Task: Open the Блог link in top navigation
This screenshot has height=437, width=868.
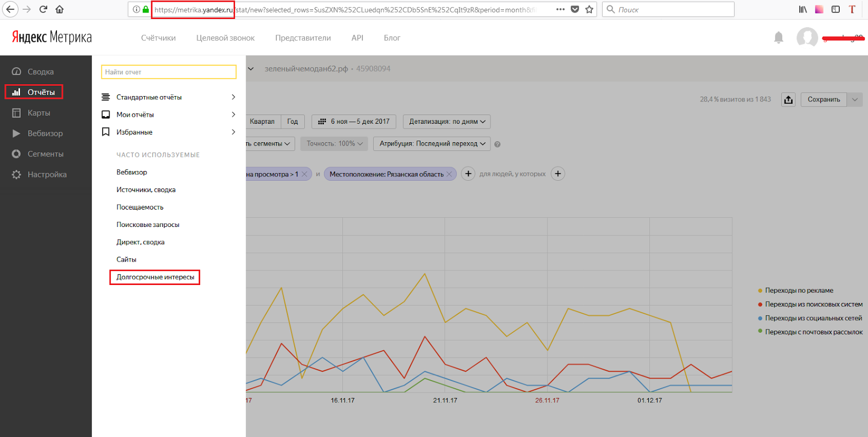Action: click(392, 38)
